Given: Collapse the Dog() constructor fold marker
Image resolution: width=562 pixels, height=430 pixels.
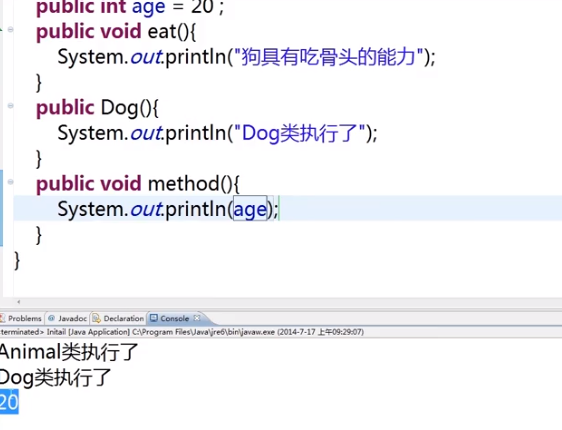Looking at the screenshot, I should pos(10,106).
